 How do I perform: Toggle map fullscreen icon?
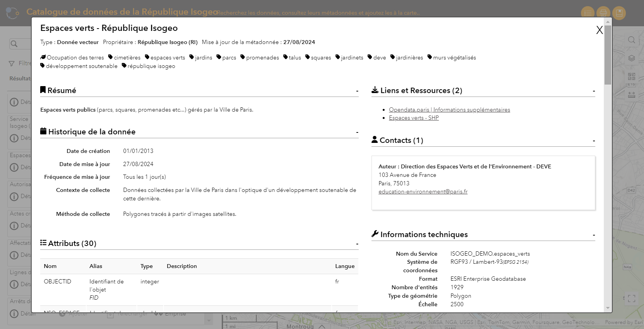632,298
